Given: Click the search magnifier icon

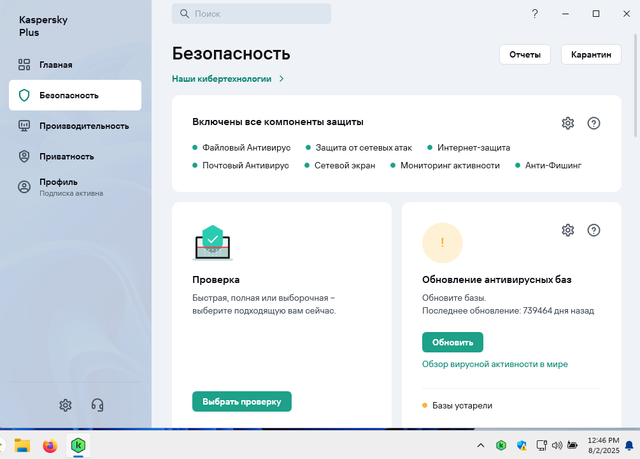Looking at the screenshot, I should pos(184,14).
